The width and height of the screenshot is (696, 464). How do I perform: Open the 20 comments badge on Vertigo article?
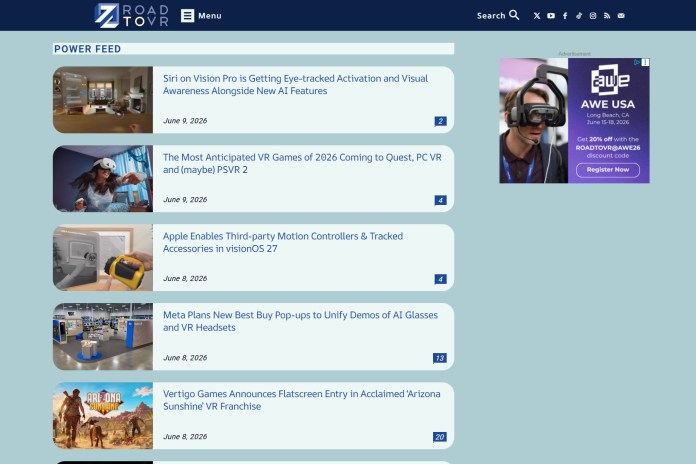pyautogui.click(x=439, y=437)
